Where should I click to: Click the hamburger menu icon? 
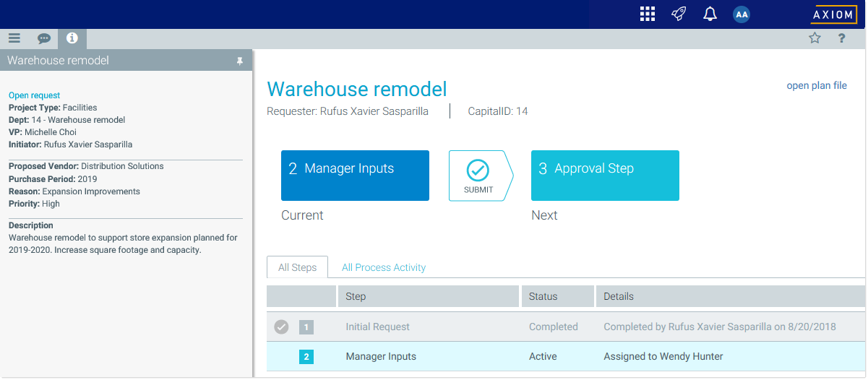(14, 39)
